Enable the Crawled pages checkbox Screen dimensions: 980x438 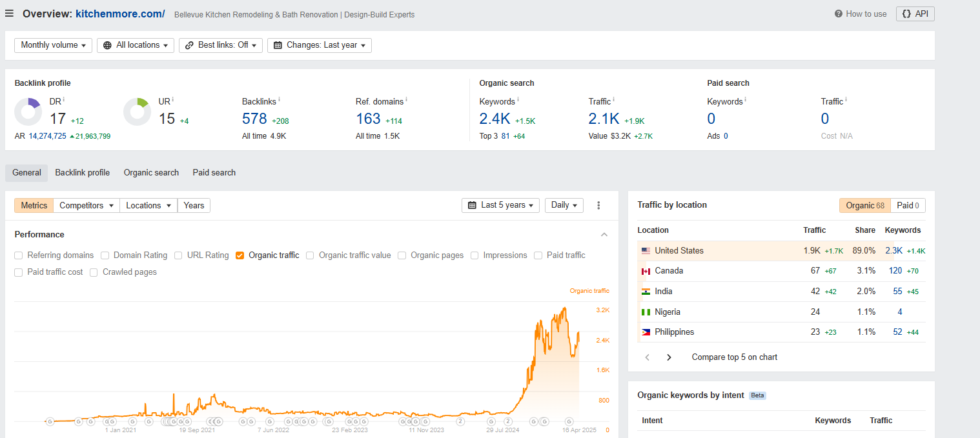94,272
